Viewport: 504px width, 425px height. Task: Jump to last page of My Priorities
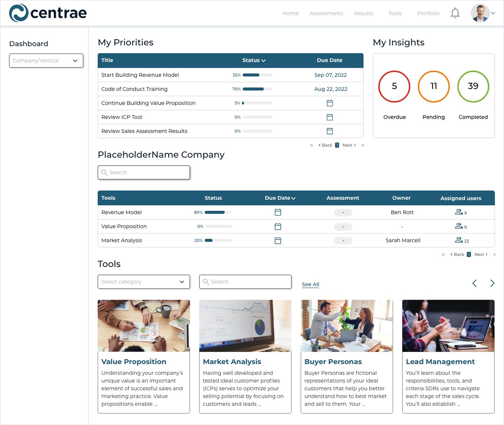[363, 145]
